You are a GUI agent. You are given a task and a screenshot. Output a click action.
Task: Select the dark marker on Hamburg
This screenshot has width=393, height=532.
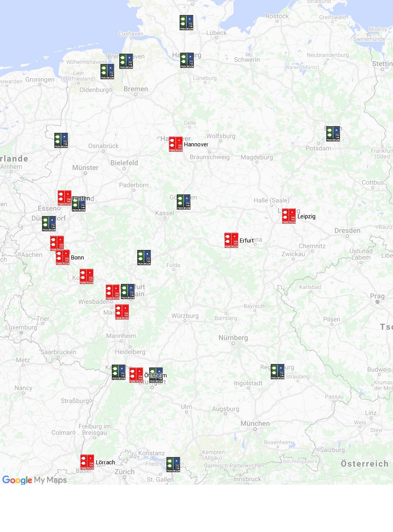pos(187,61)
